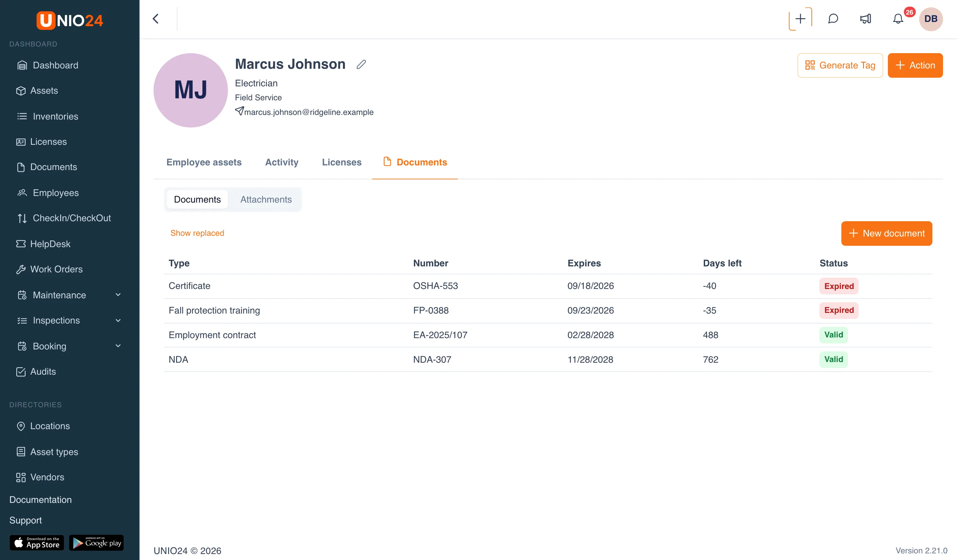Select the Documents sub-tab pill
This screenshot has height=560, width=957.
197,199
